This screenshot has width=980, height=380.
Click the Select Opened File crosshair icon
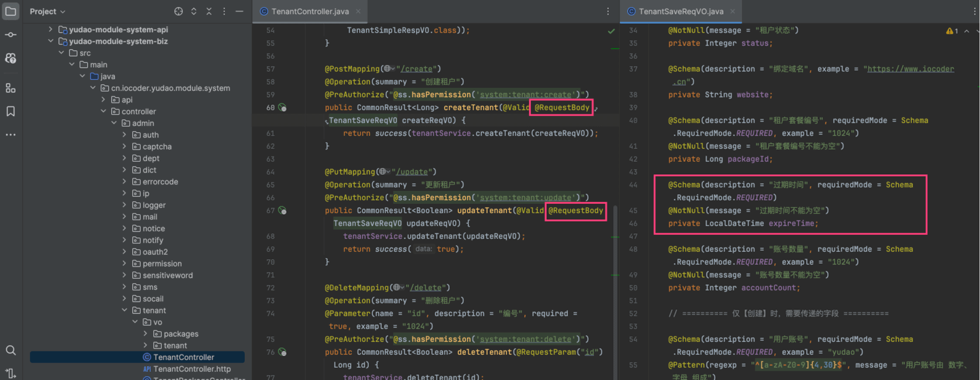click(179, 11)
